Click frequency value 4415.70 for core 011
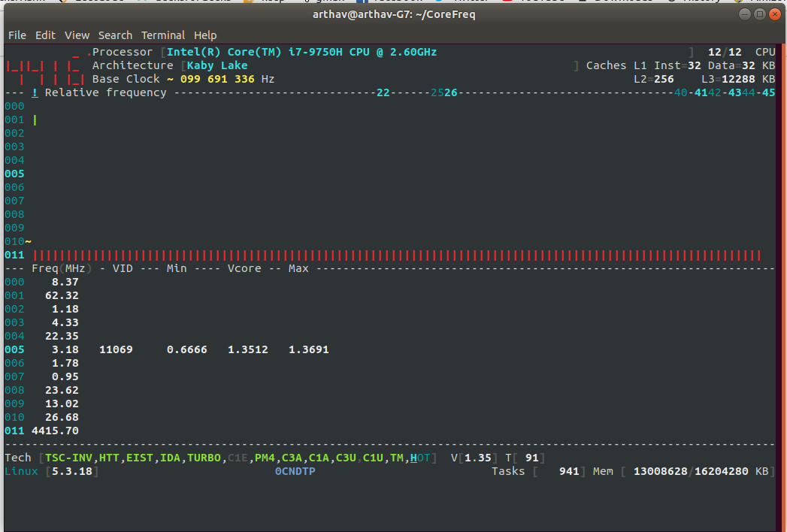Screen dimensions: 787x532 [x=55, y=431]
